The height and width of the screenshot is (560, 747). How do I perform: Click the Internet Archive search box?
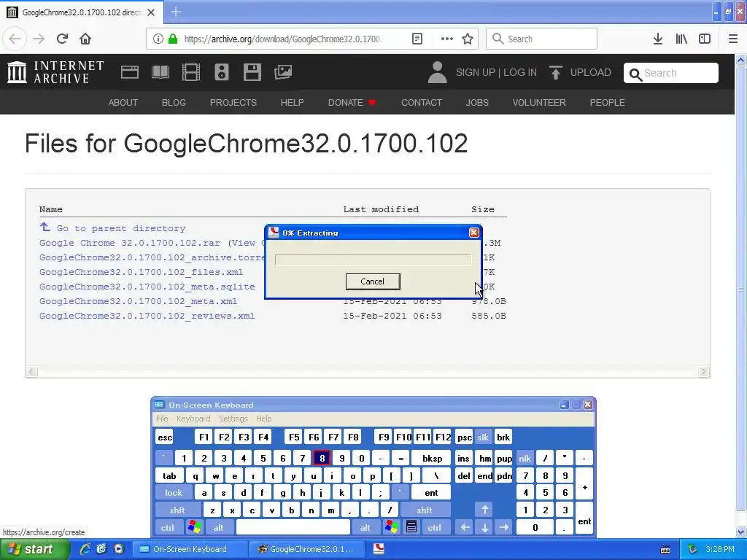(x=671, y=73)
